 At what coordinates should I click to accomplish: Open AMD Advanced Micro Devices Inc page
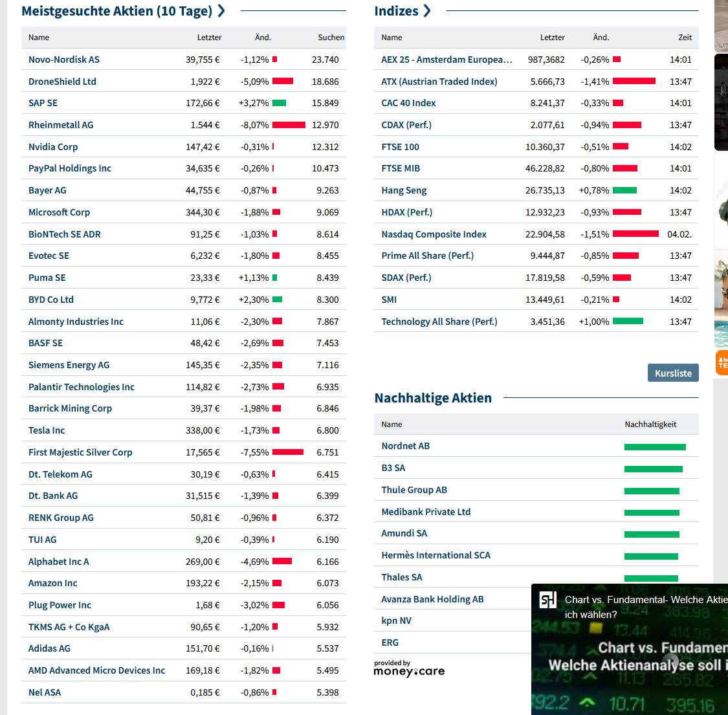click(96, 670)
